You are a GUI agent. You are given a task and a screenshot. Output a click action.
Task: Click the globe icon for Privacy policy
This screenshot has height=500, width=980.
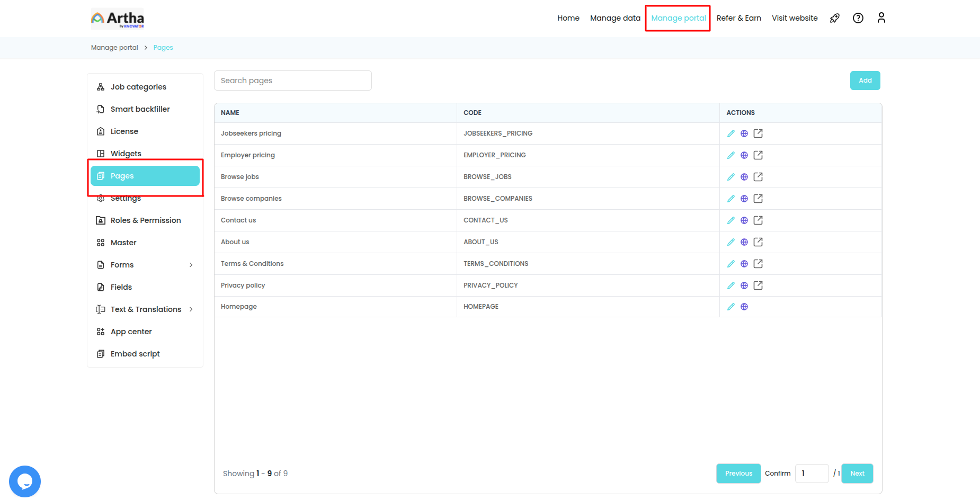coord(744,285)
